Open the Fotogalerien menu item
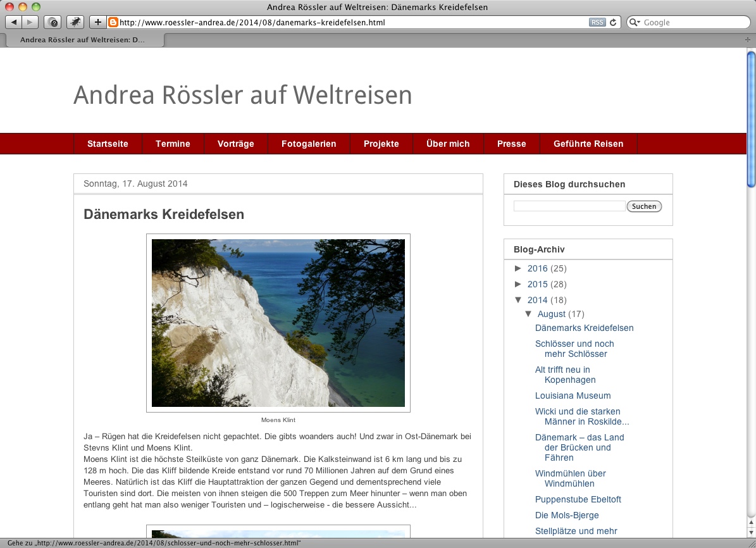756x548 pixels. tap(309, 144)
